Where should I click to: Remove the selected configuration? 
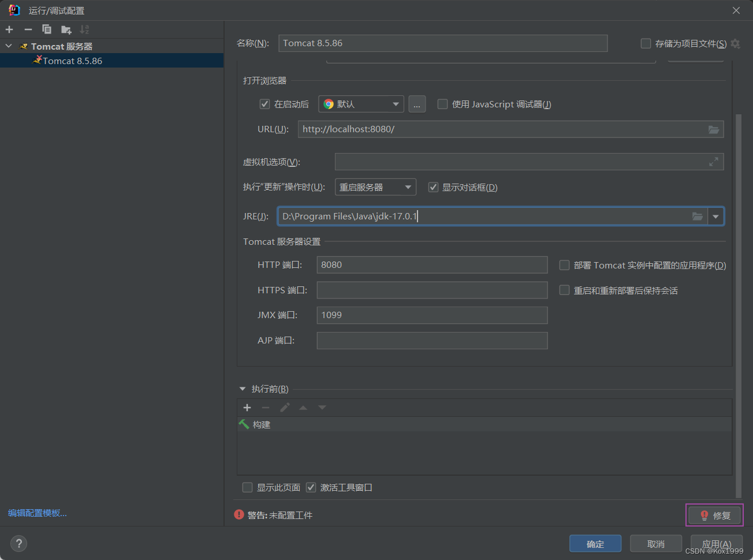(x=28, y=29)
